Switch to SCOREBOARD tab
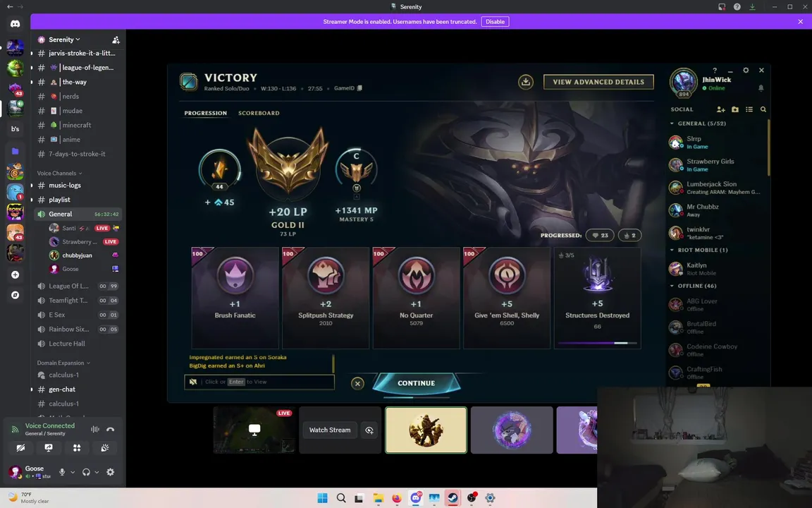812x508 pixels. point(259,113)
